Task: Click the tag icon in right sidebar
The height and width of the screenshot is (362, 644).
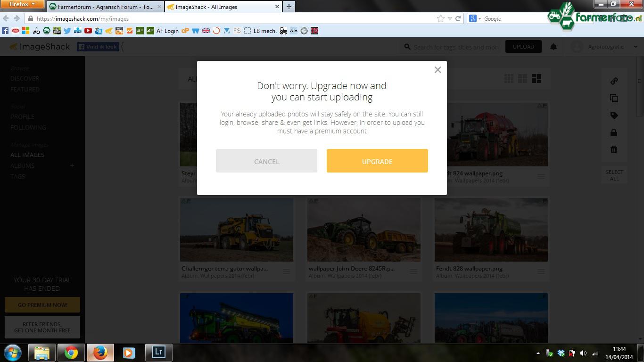Action: point(614,115)
